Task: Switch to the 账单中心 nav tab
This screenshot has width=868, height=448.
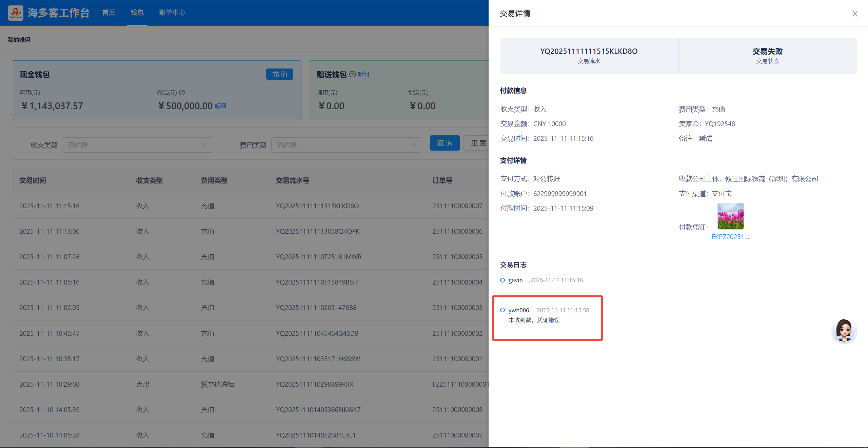Action: pos(172,13)
